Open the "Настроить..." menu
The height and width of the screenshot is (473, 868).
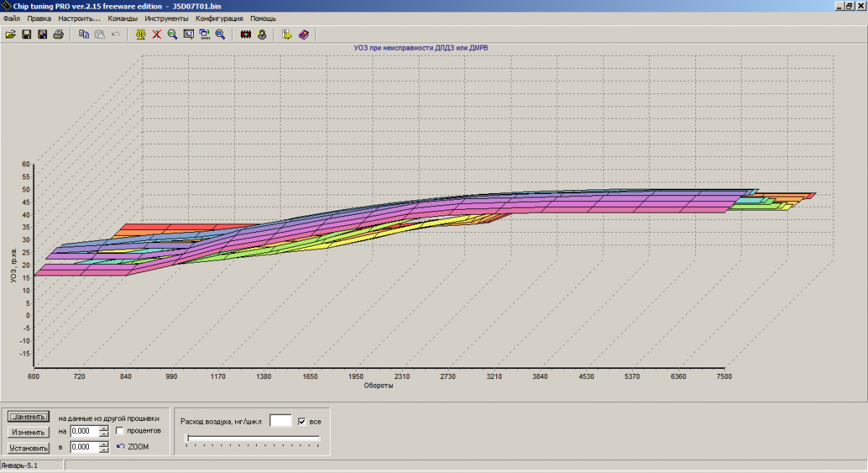click(79, 18)
